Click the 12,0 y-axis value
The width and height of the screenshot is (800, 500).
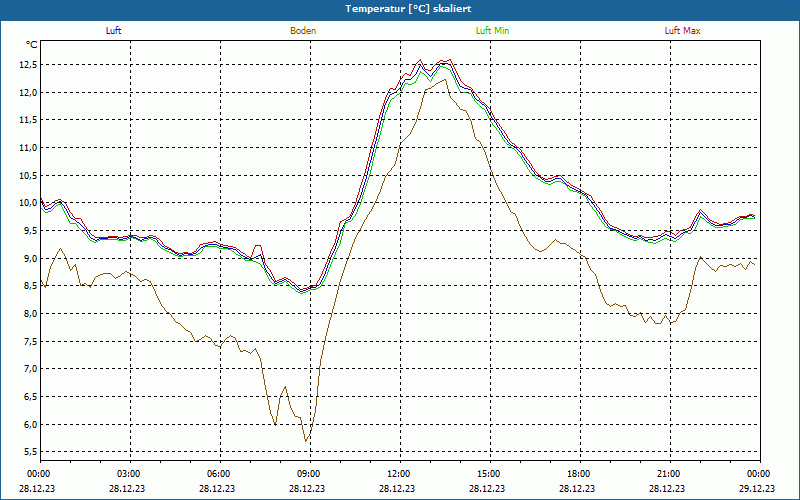pos(28,92)
